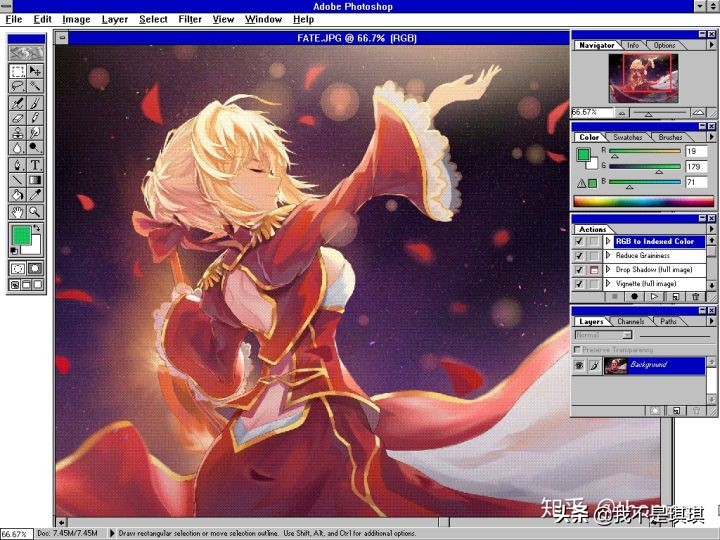This screenshot has width=720, height=540.
Task: Select the Move tool
Action: pyautogui.click(x=35, y=71)
